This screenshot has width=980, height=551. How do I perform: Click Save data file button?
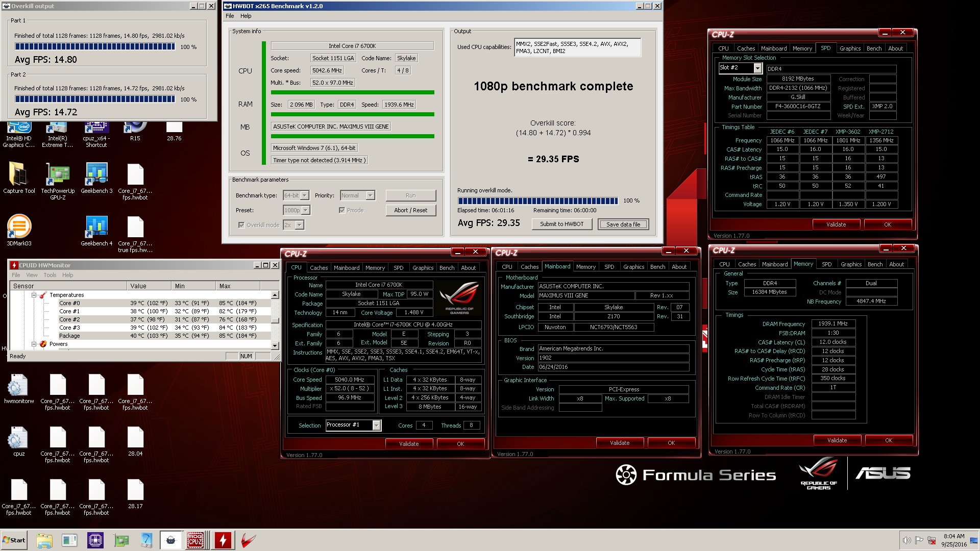point(623,224)
